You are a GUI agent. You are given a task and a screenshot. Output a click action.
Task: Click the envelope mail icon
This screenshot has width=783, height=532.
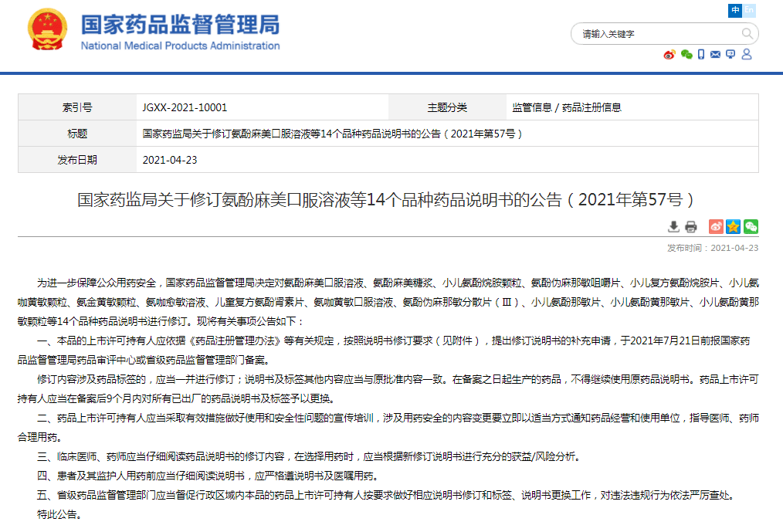pos(716,55)
